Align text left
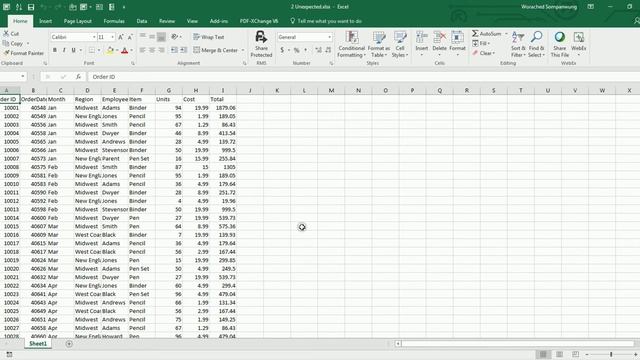 142,50
